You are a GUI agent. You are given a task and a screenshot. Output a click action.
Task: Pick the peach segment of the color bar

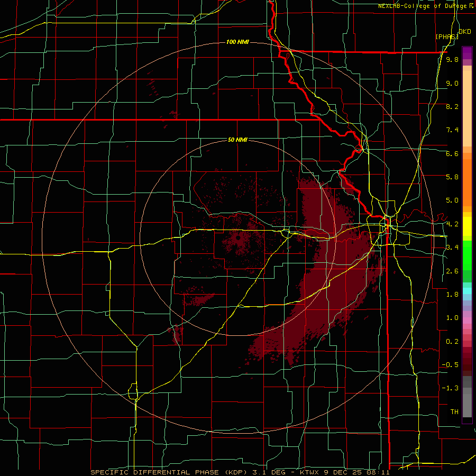point(467,106)
